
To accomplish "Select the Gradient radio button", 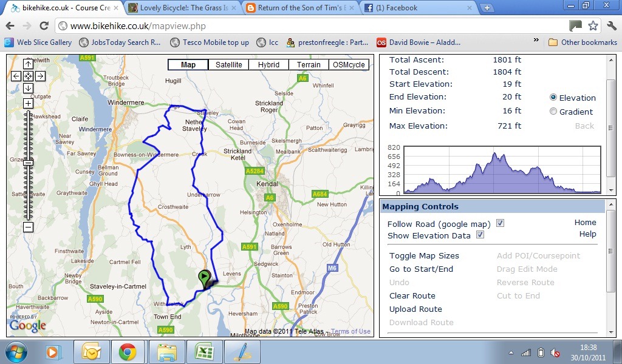I will pyautogui.click(x=553, y=111).
